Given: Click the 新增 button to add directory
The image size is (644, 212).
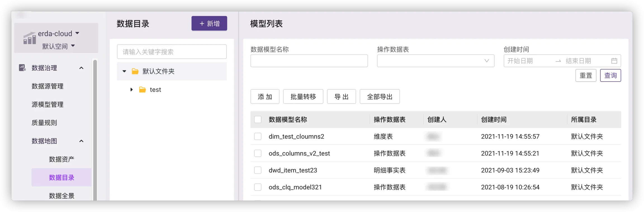Looking at the screenshot, I should [x=209, y=23].
